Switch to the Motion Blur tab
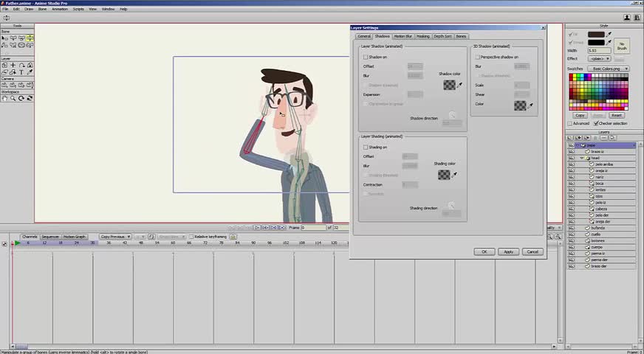Viewport: 644px width, 354px height. point(403,36)
